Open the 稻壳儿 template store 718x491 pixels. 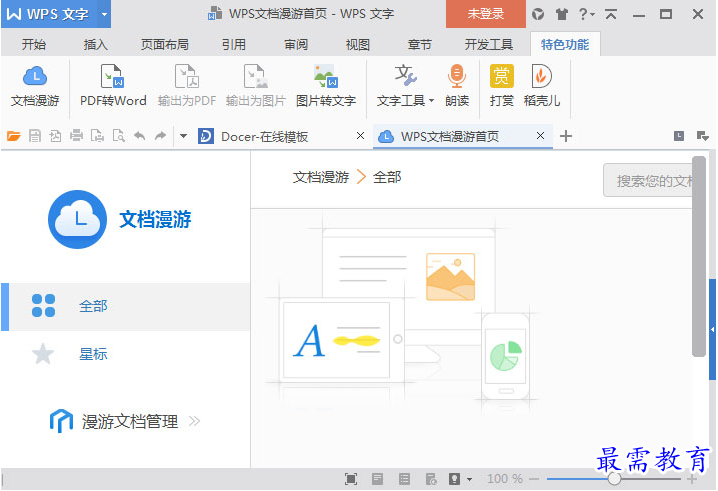click(542, 87)
